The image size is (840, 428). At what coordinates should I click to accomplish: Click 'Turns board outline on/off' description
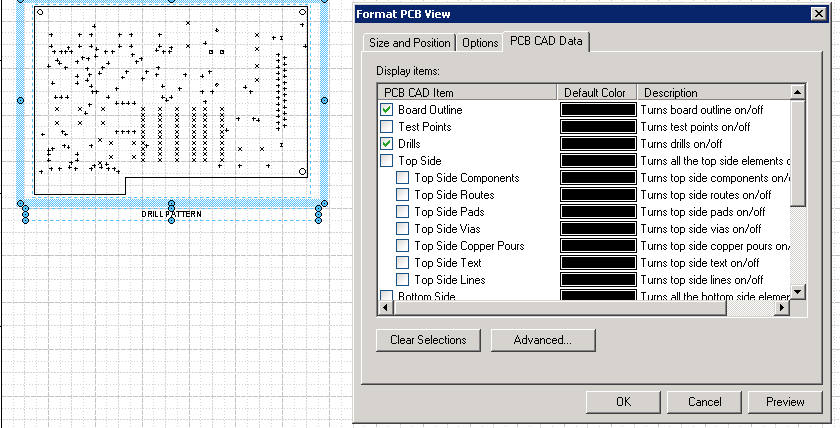pos(701,110)
